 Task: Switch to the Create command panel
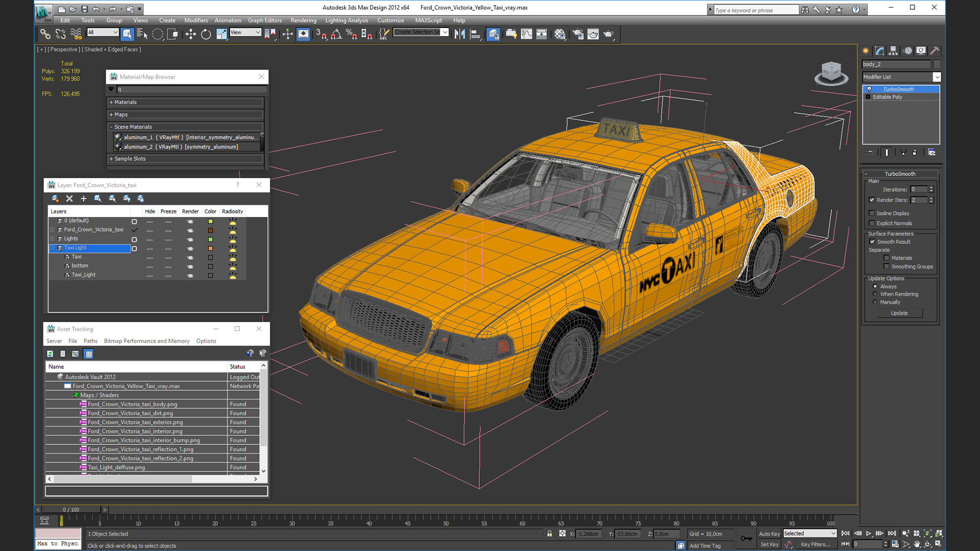tap(866, 51)
